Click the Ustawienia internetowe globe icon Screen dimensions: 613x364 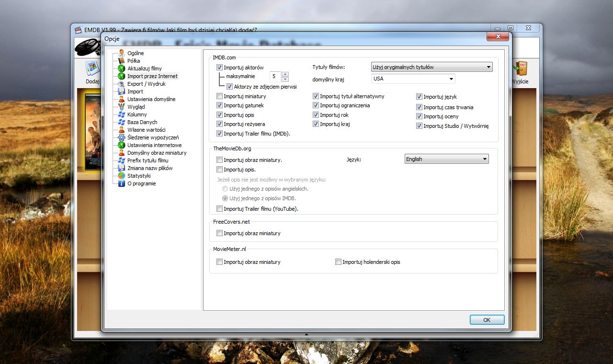[x=122, y=145]
